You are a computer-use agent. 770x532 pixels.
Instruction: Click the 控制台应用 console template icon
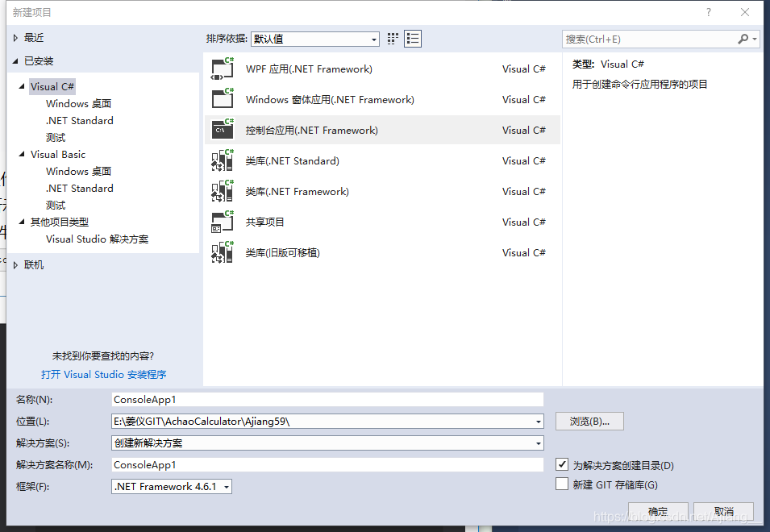[x=223, y=130]
